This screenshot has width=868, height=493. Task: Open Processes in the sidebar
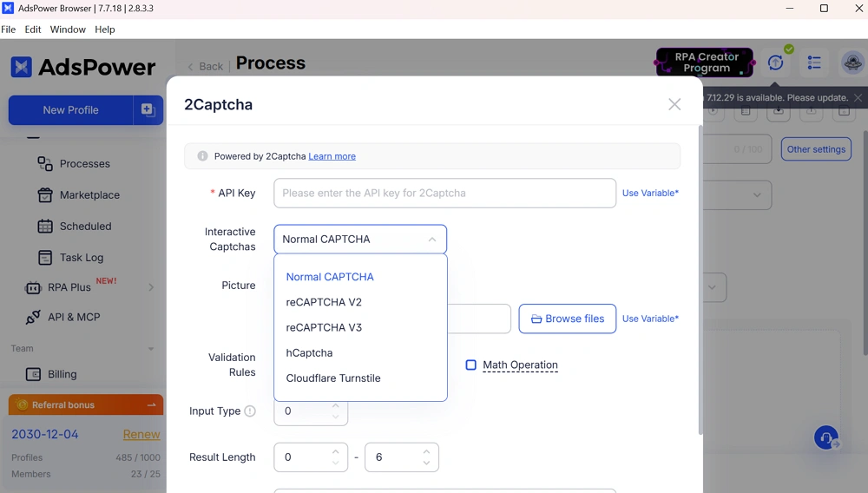pyautogui.click(x=85, y=164)
